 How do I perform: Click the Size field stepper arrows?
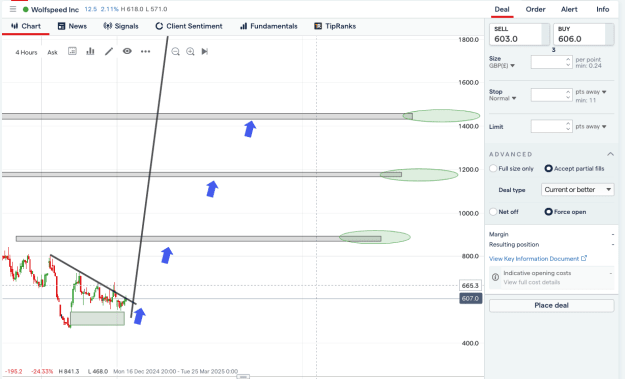(568, 62)
